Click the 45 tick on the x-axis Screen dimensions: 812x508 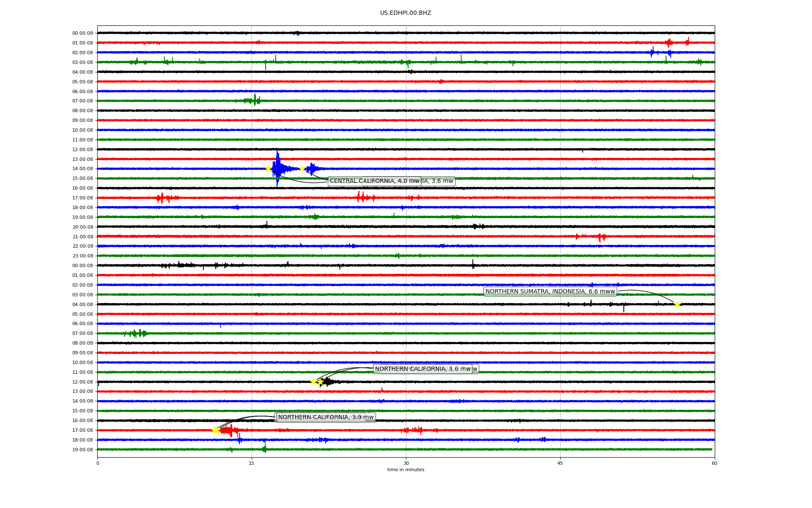560,463
